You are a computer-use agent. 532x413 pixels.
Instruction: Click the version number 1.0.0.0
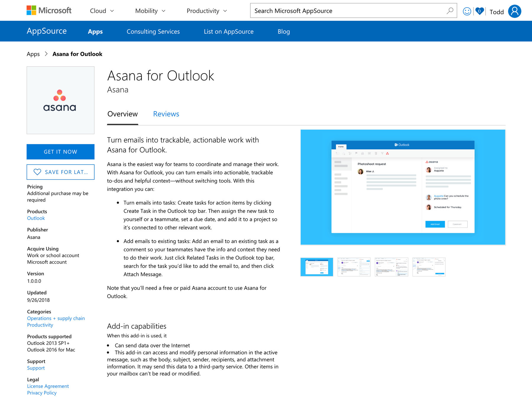tap(34, 281)
